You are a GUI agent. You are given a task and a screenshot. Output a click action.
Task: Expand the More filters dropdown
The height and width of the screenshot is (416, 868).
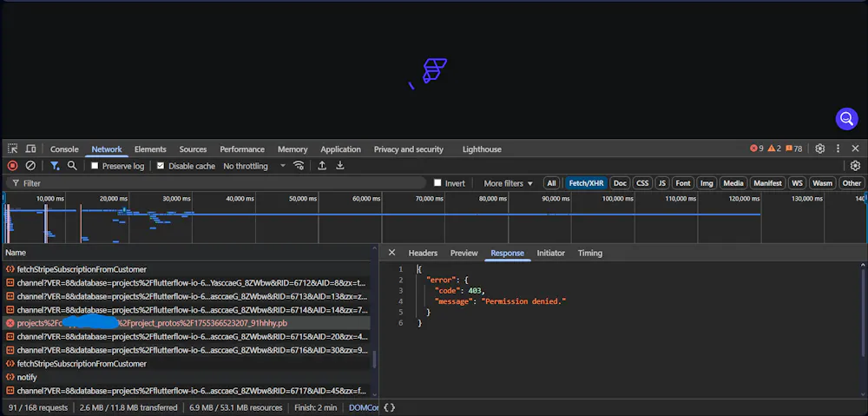(508, 183)
